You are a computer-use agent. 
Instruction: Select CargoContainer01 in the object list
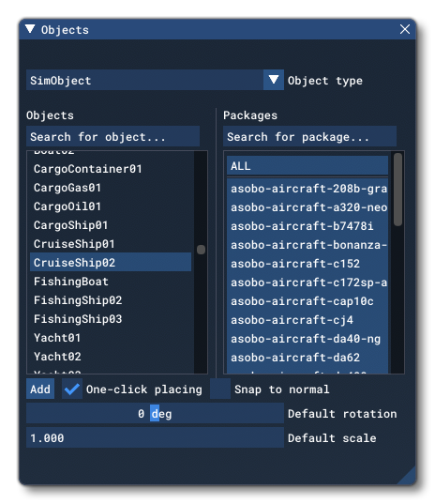tap(111, 169)
